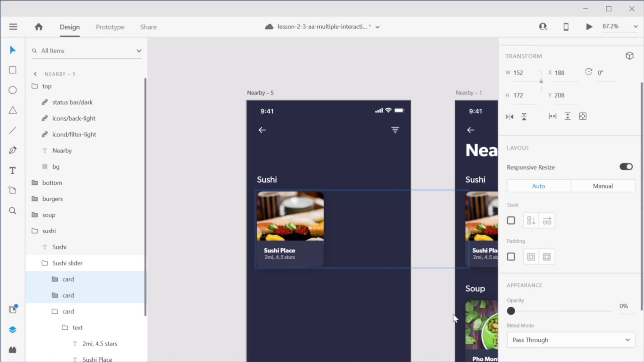Click the rotation icon
This screenshot has height=362, width=644.
click(x=589, y=72)
